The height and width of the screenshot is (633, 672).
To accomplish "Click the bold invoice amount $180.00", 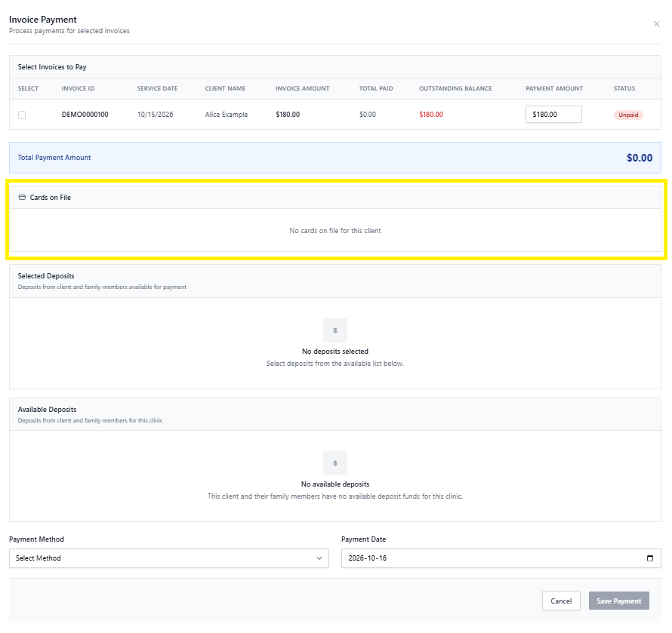I will 288,115.
